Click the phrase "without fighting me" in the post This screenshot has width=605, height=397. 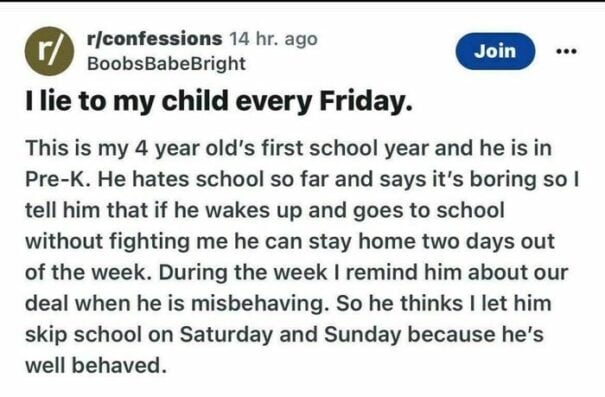[126, 242]
